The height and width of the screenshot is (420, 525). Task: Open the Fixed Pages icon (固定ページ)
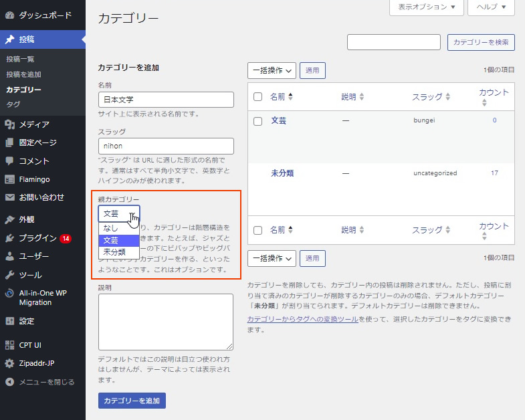click(x=9, y=142)
